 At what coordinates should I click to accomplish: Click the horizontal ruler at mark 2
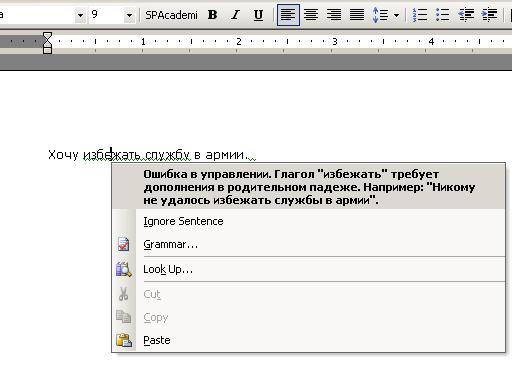239,42
